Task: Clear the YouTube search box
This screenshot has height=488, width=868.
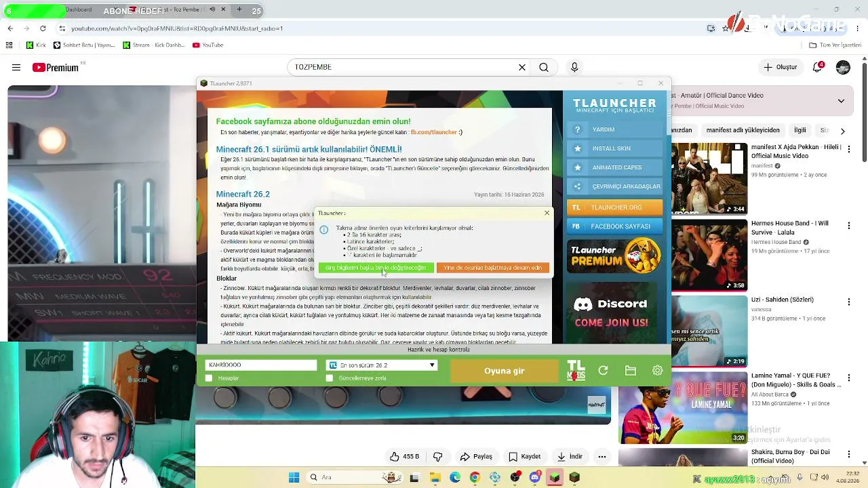Action: [522, 67]
